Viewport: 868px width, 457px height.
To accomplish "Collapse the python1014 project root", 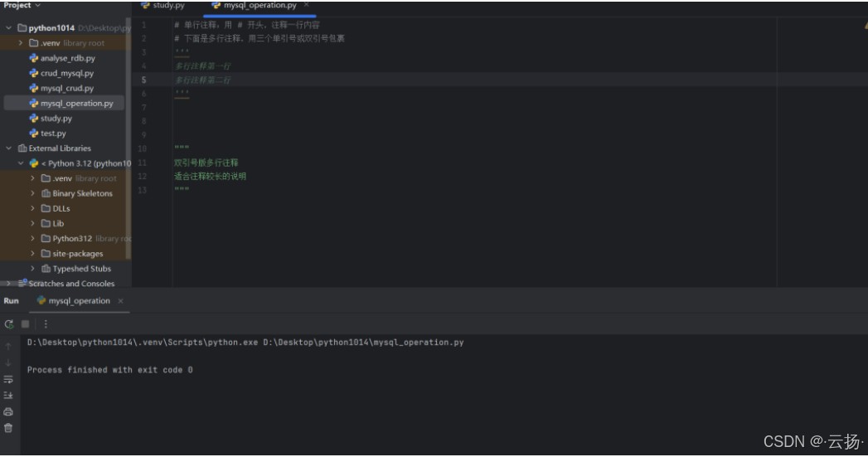I will (9, 28).
